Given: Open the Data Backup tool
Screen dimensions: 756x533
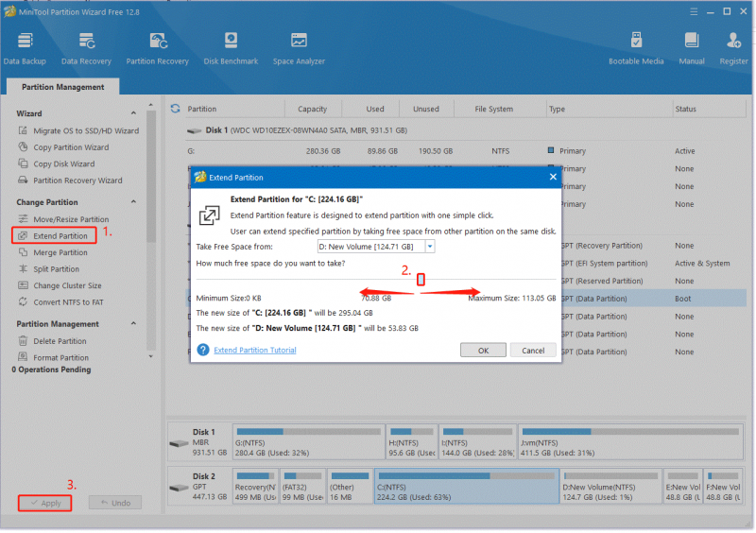Looking at the screenshot, I should (25, 48).
